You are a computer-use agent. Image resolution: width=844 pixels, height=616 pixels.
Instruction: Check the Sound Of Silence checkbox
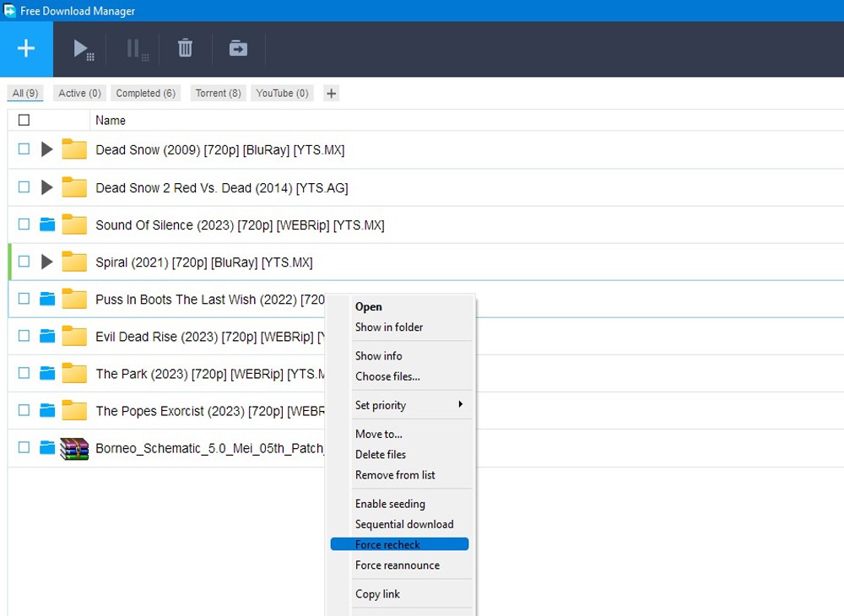(24, 224)
